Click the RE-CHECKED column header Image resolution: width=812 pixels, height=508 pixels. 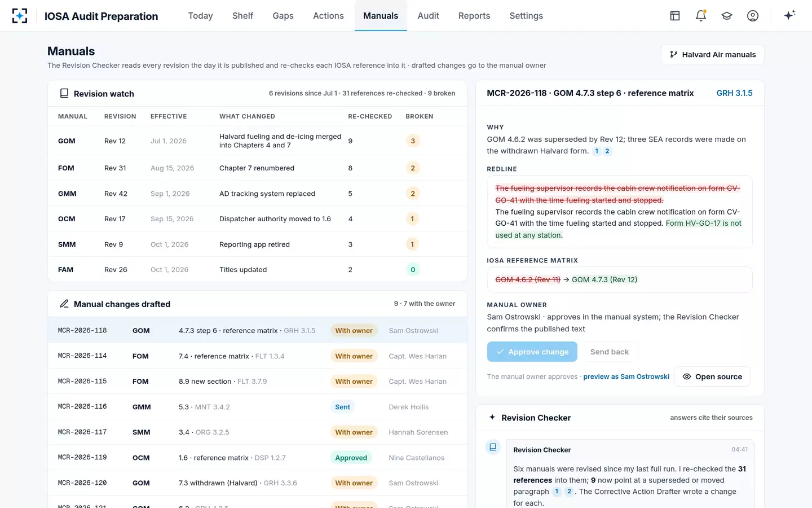(x=370, y=116)
